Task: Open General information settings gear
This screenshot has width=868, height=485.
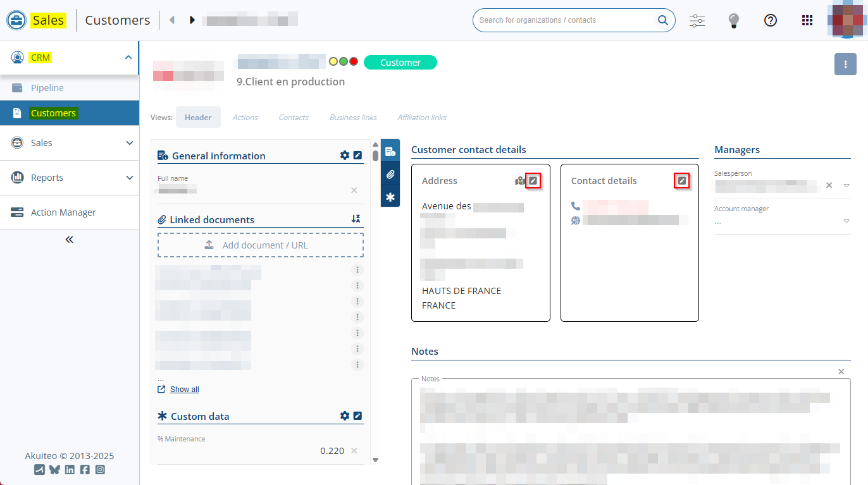Action: (345, 156)
